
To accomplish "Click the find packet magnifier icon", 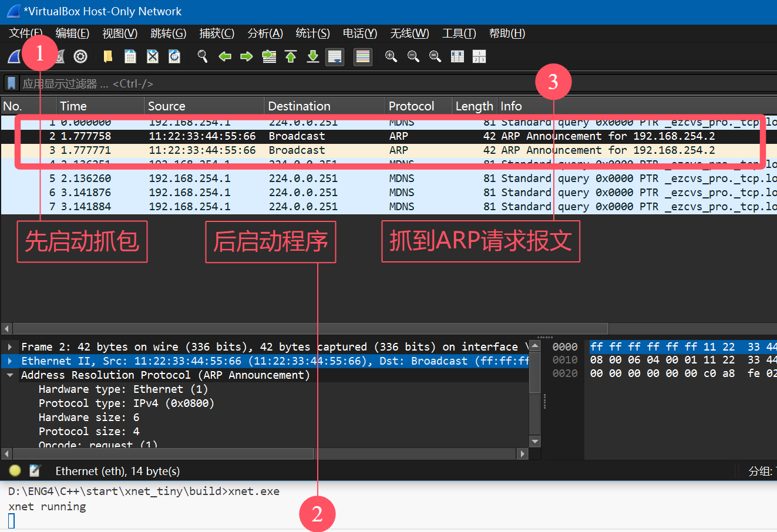I will click(203, 56).
